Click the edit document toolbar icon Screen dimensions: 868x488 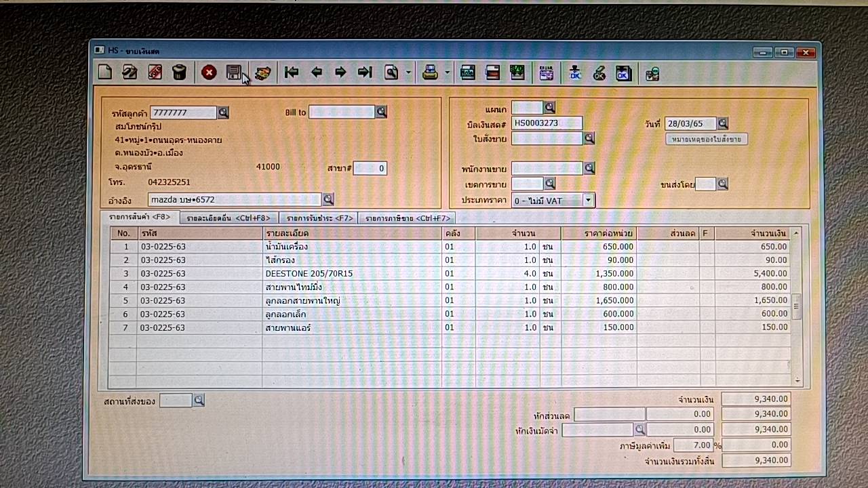coord(130,72)
